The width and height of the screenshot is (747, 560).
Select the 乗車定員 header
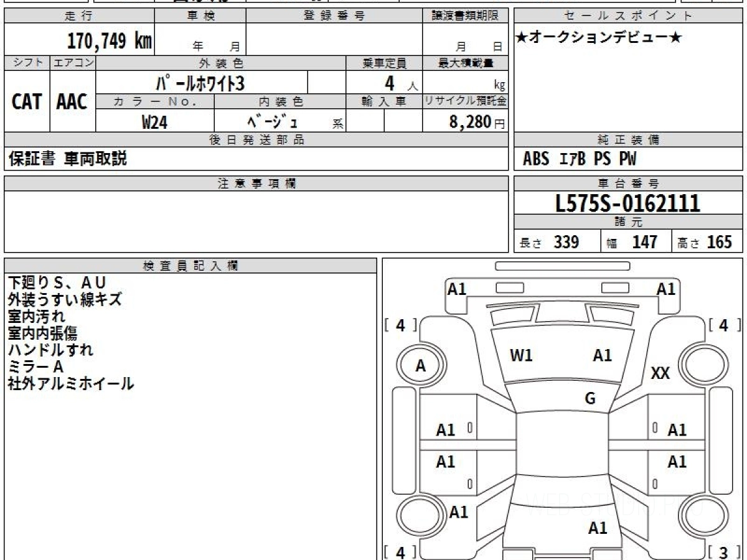[x=384, y=63]
